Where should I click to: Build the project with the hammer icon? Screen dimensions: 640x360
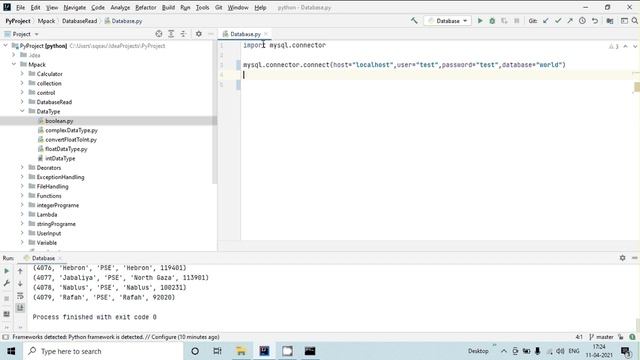[x=414, y=20]
